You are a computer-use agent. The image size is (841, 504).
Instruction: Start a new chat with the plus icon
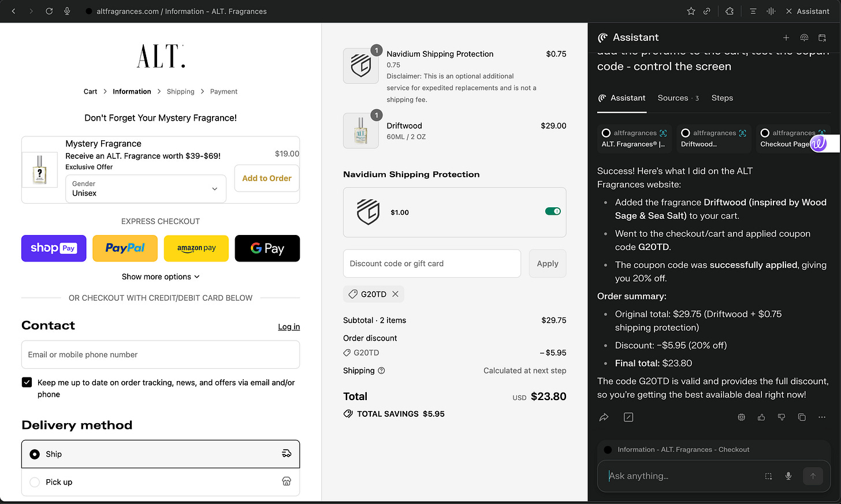point(786,38)
